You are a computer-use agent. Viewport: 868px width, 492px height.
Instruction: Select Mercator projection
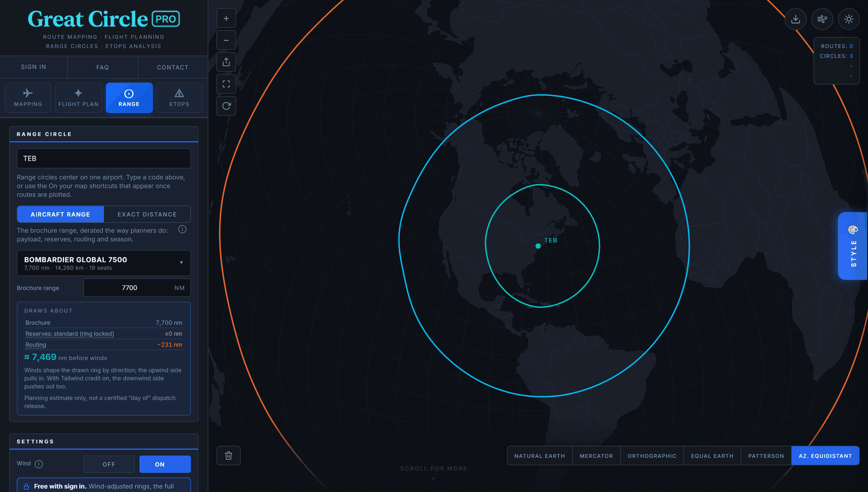596,456
